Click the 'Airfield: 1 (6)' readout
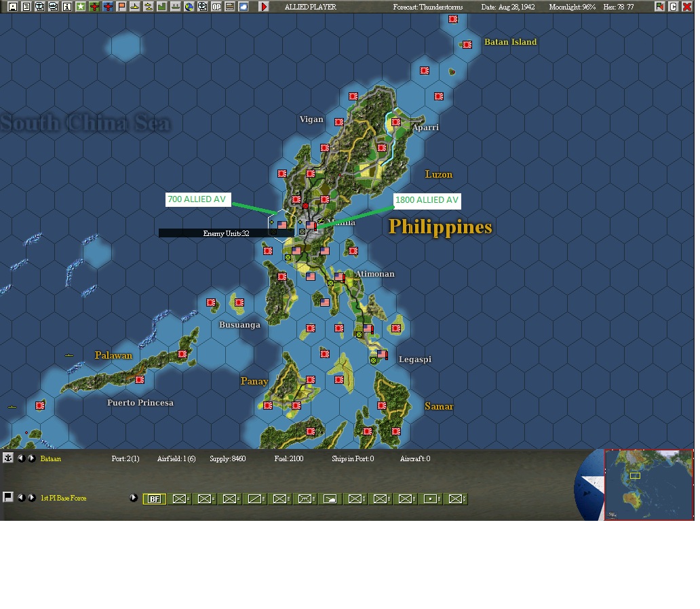 click(x=176, y=458)
